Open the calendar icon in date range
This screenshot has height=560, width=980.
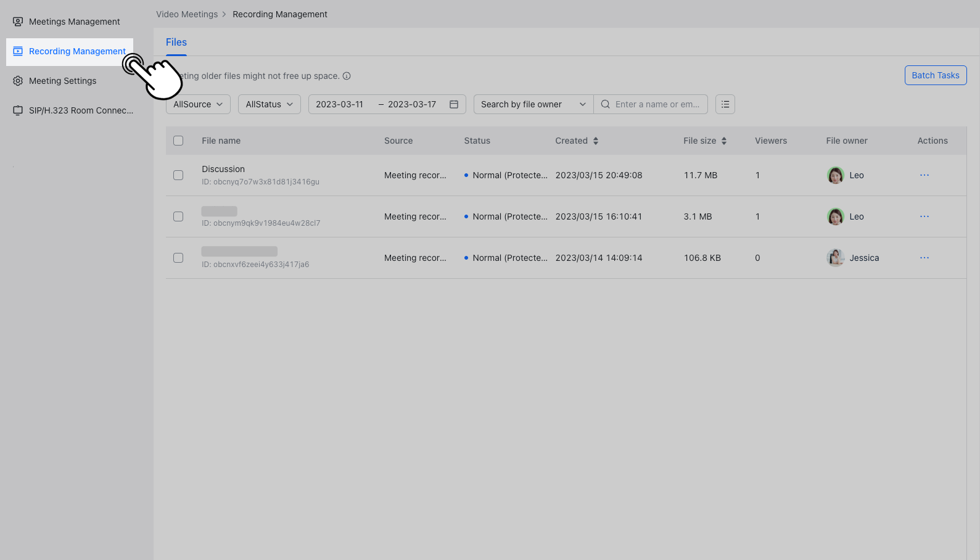(454, 104)
